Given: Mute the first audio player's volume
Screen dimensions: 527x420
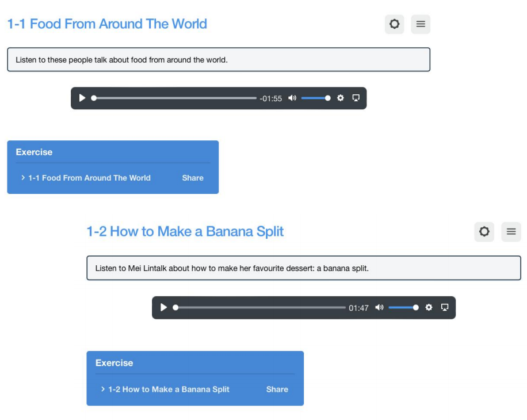Looking at the screenshot, I should click(x=292, y=98).
